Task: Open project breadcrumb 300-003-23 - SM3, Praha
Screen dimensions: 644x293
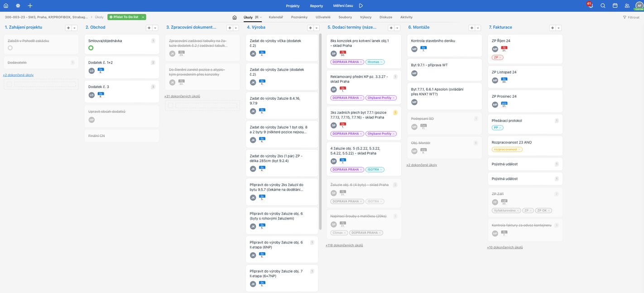Action: 46,17
